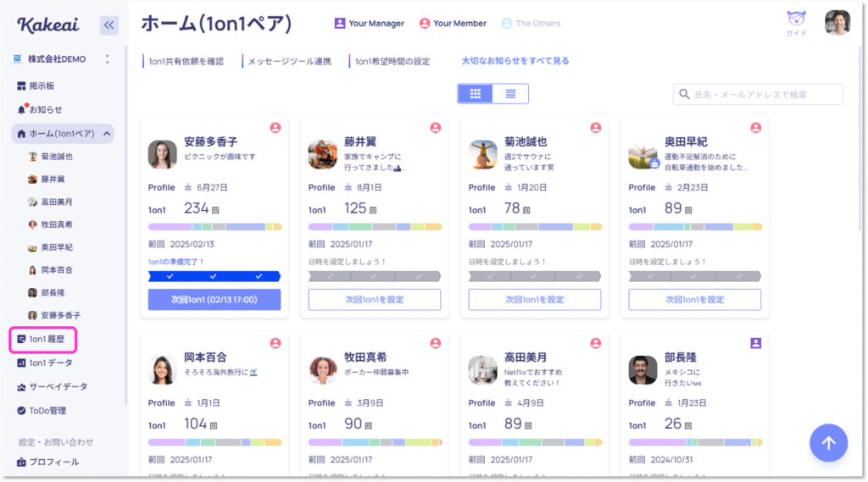Image resolution: width=868 pixels, height=482 pixels.
Task: Open ToDo管理 in sidebar
Action: pyautogui.click(x=42, y=411)
